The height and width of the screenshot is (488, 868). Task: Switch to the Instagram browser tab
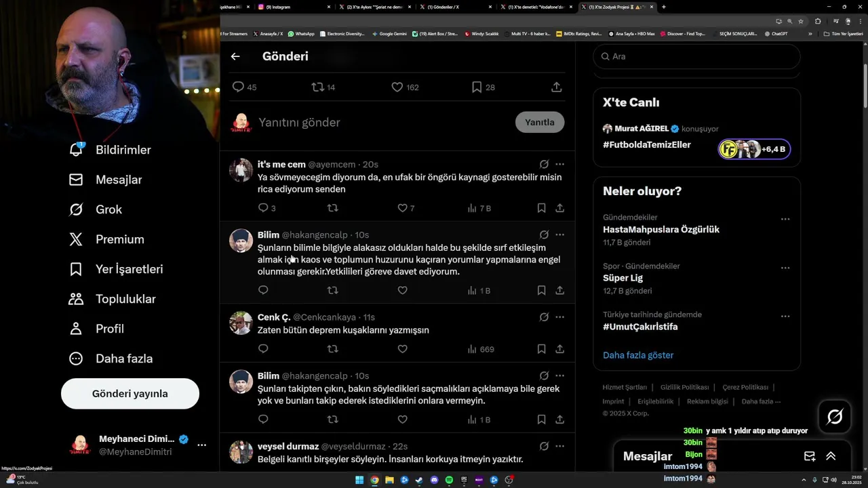point(294,7)
